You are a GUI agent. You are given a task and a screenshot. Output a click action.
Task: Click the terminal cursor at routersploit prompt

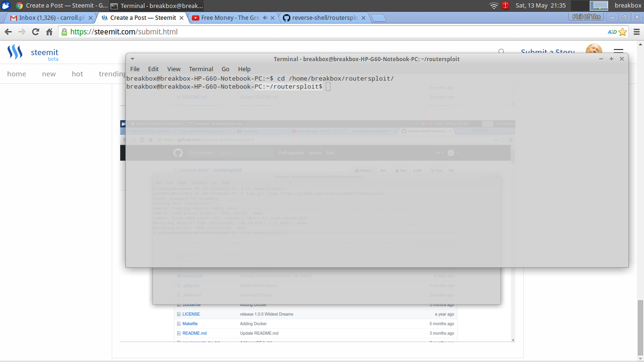pyautogui.click(x=328, y=87)
